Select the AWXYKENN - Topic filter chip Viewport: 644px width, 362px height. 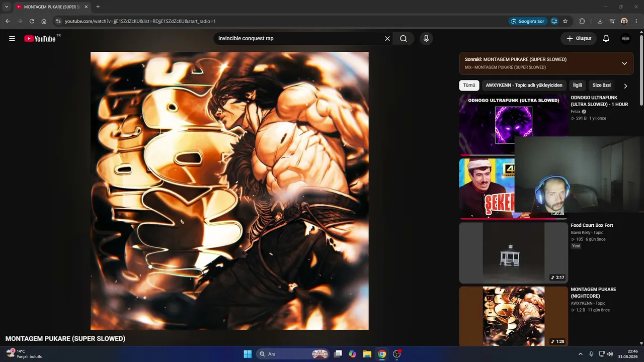[x=524, y=85]
